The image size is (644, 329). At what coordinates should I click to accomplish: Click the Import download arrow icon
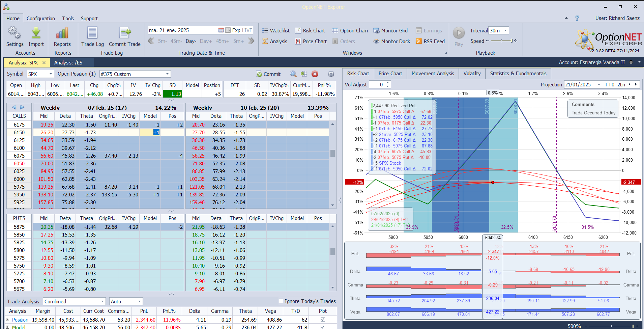pyautogui.click(x=36, y=33)
